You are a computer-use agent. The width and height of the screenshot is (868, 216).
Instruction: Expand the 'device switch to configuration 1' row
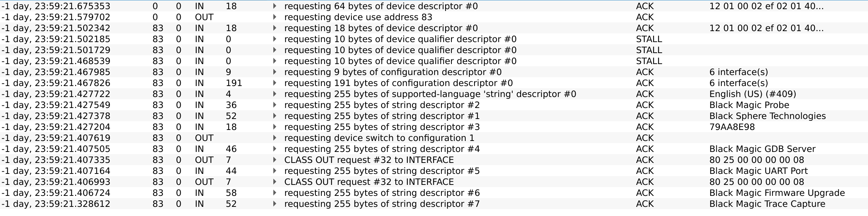[275, 138]
